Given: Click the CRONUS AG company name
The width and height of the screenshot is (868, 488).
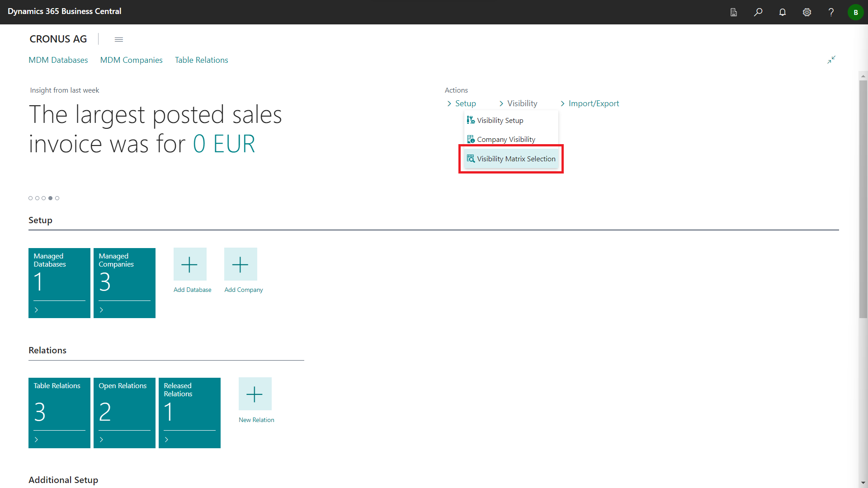Looking at the screenshot, I should point(58,39).
